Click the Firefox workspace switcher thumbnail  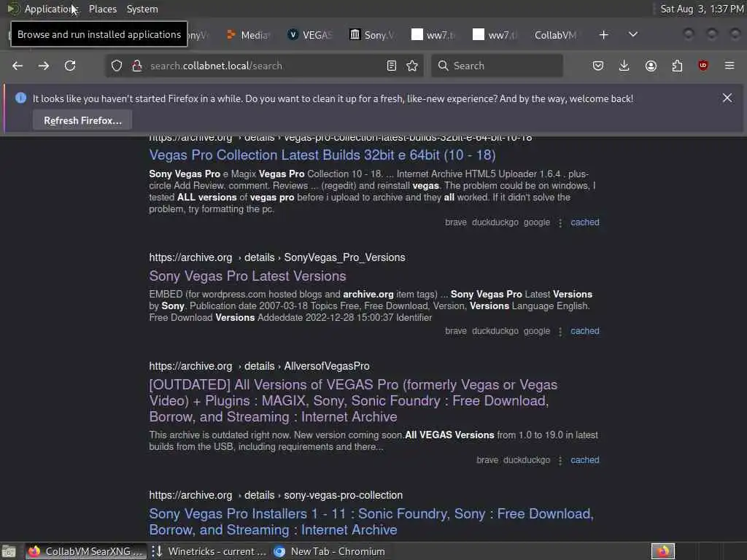click(x=663, y=551)
